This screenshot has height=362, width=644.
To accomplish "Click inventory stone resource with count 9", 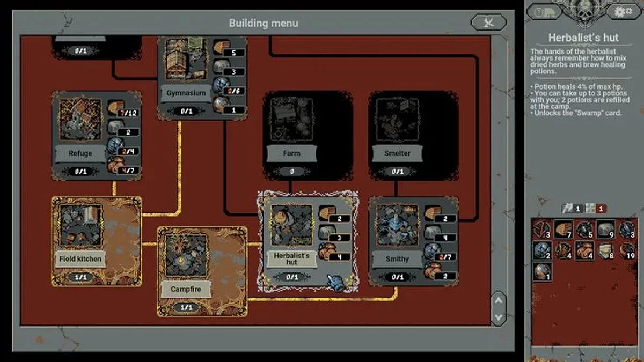I will tap(605, 229).
